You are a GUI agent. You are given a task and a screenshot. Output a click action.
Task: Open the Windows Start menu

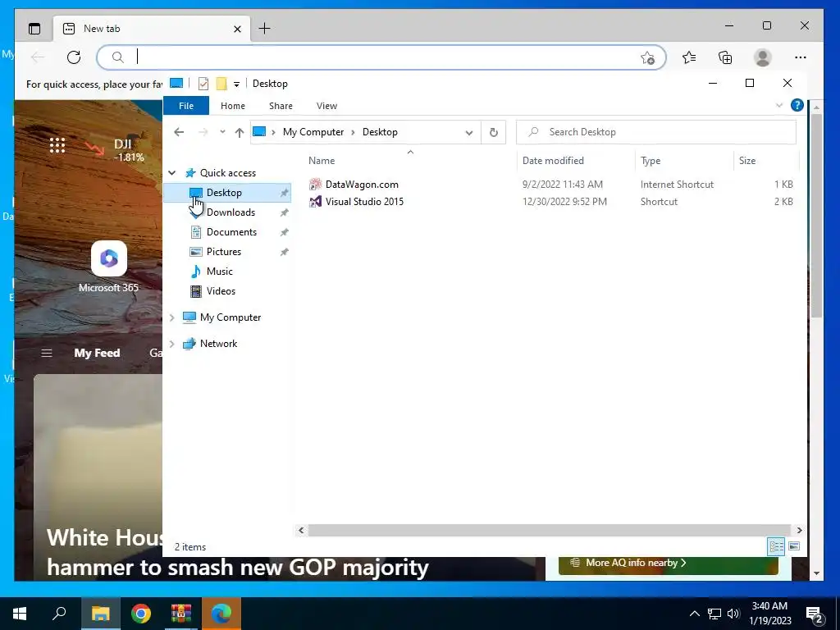(20, 613)
